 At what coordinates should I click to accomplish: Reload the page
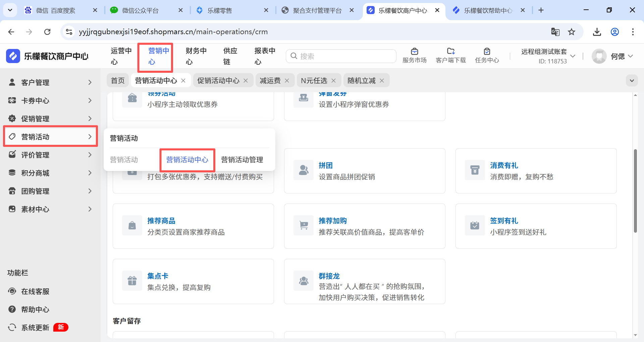(47, 32)
